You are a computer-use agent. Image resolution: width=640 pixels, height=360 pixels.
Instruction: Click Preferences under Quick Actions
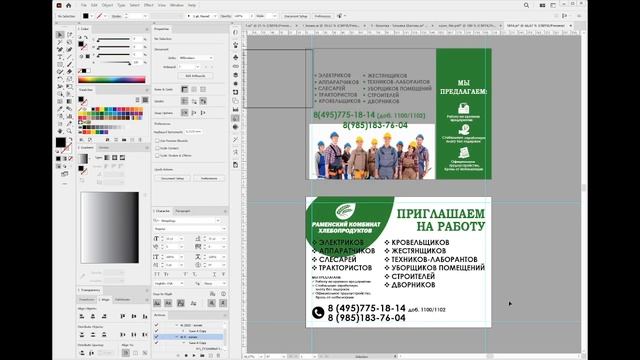pyautogui.click(x=209, y=178)
